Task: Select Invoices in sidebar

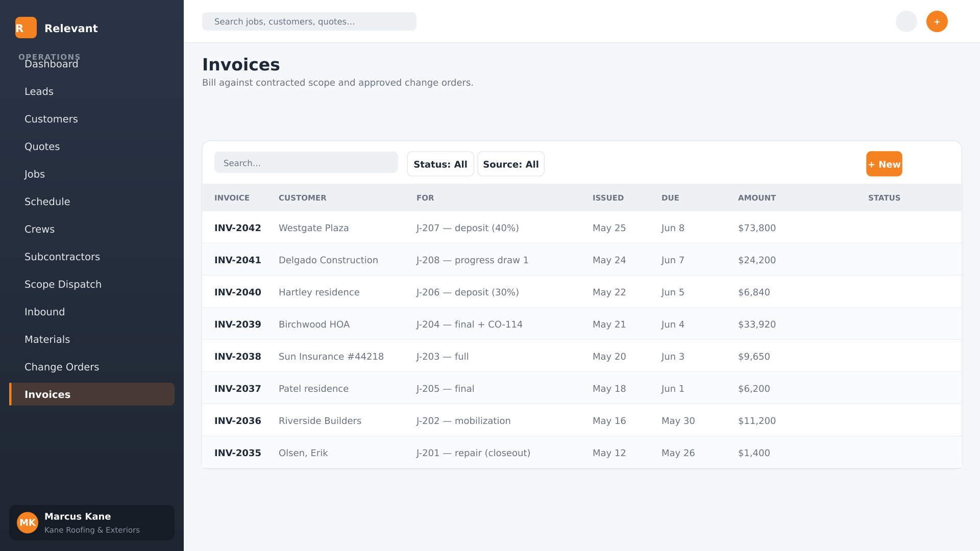Action: [x=92, y=394]
